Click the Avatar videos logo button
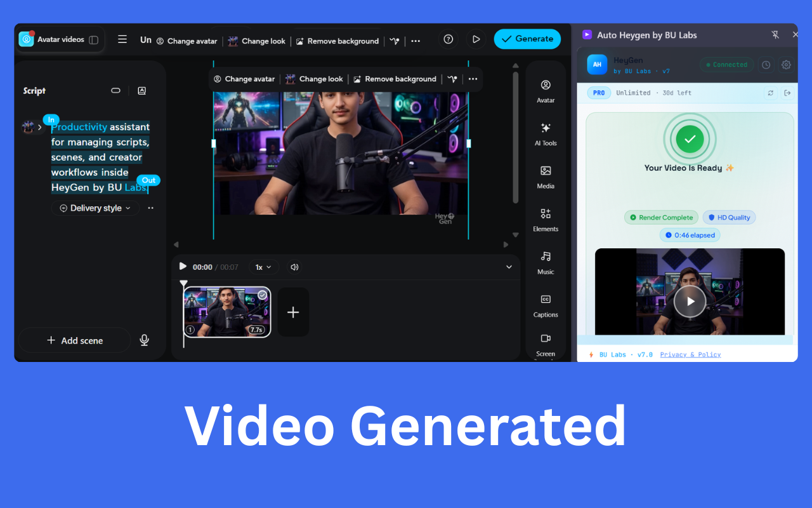This screenshot has width=812, height=508. click(x=26, y=39)
